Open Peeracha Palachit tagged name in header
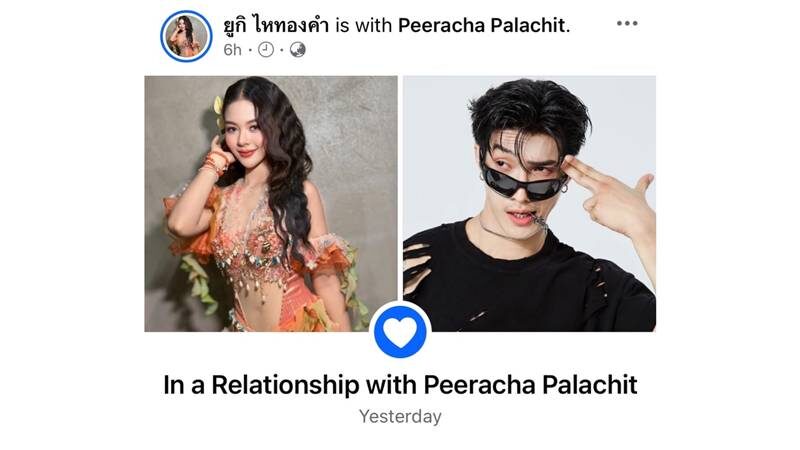 pyautogui.click(x=484, y=25)
